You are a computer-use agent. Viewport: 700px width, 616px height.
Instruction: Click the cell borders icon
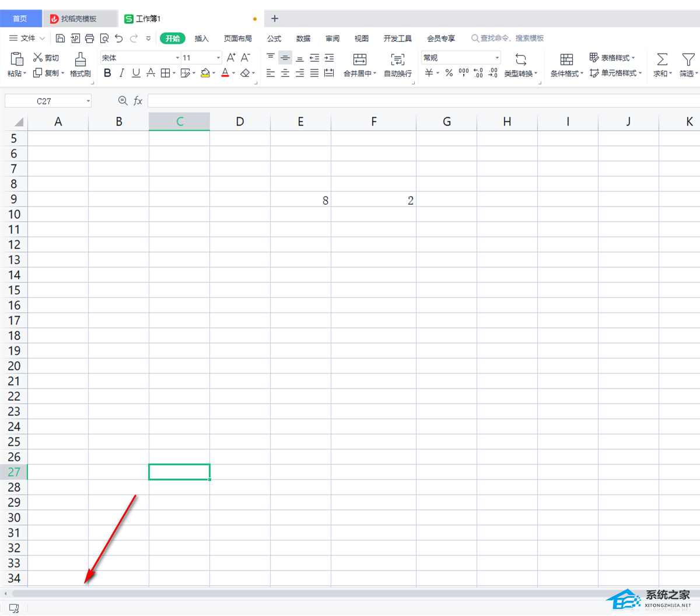coord(165,73)
